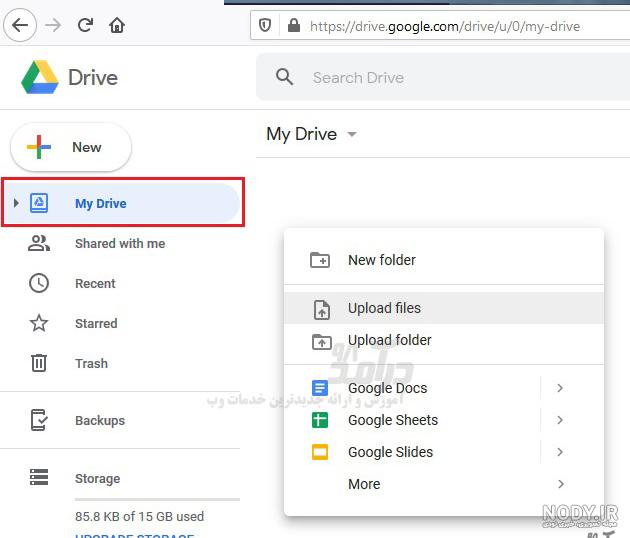This screenshot has width=630, height=538.
Task: Select Google Sheets menu entry
Action: pos(444,420)
